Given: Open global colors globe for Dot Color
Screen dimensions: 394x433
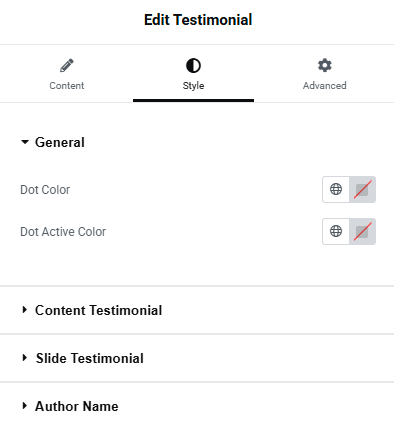Looking at the screenshot, I should pyautogui.click(x=336, y=189).
